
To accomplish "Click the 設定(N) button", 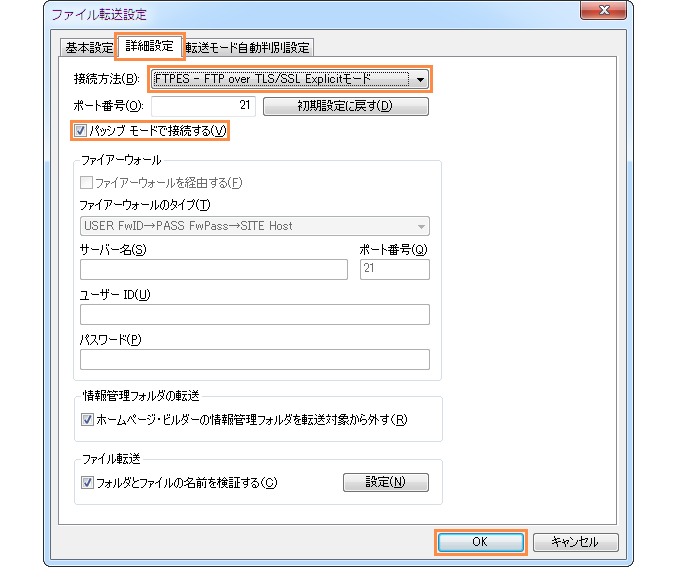I will (386, 482).
